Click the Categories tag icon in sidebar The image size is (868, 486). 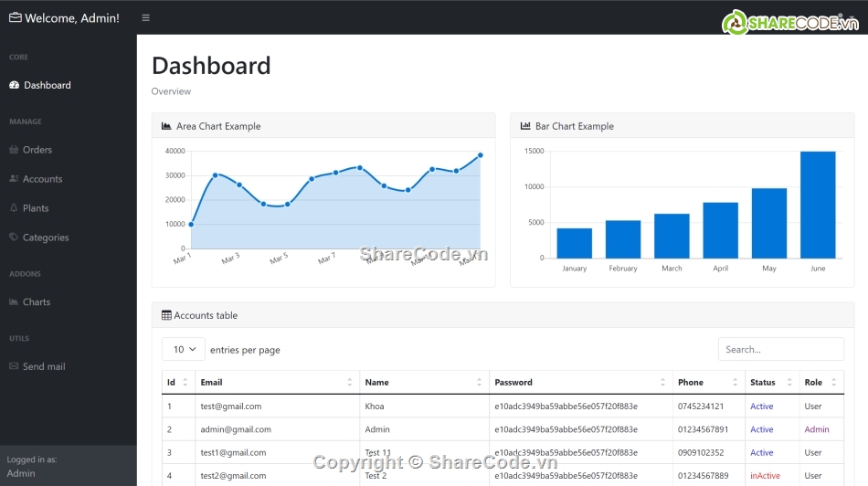[14, 238]
